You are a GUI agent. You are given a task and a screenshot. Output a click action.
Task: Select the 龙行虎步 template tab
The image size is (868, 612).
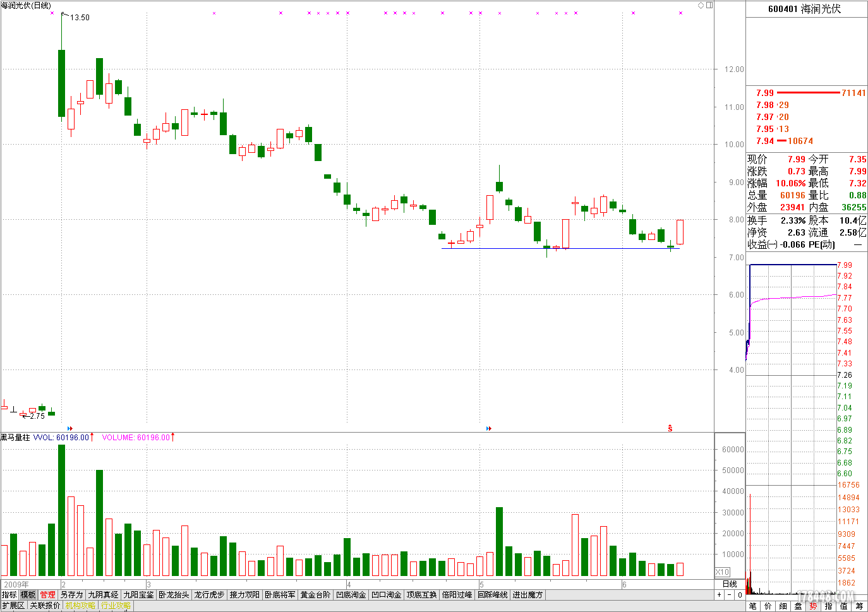[x=209, y=595]
